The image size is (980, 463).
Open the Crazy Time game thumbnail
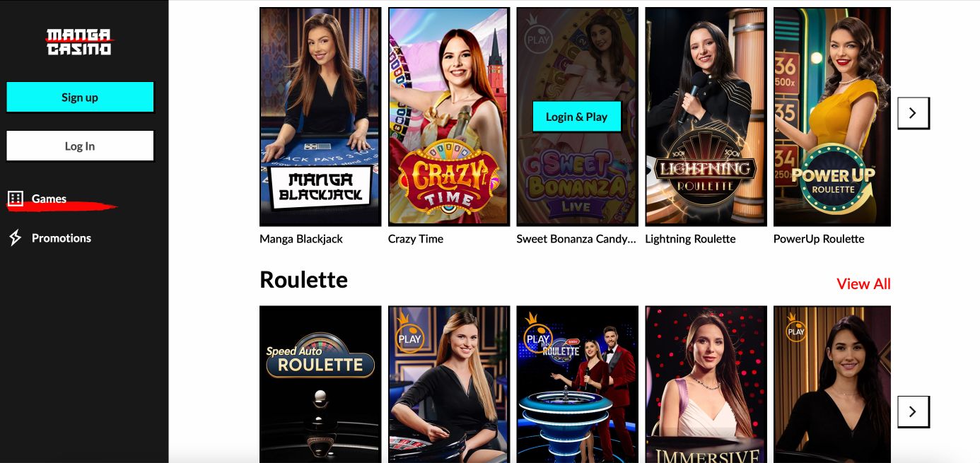click(x=449, y=117)
